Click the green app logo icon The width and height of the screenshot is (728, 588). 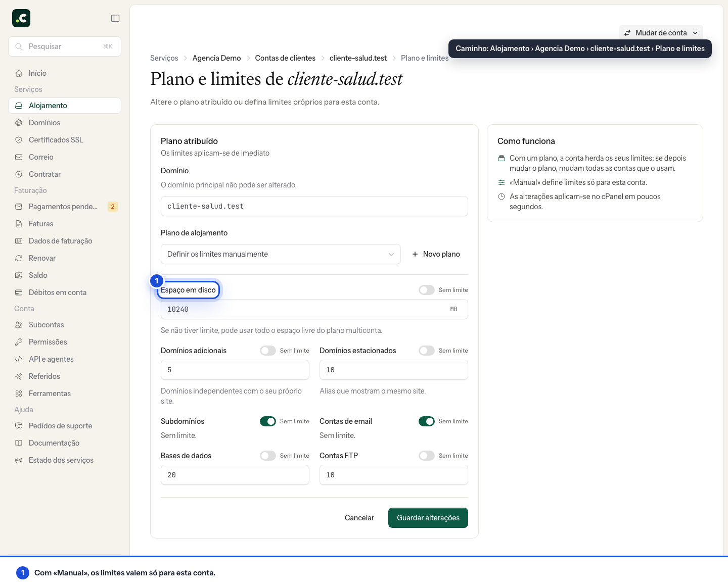point(21,18)
